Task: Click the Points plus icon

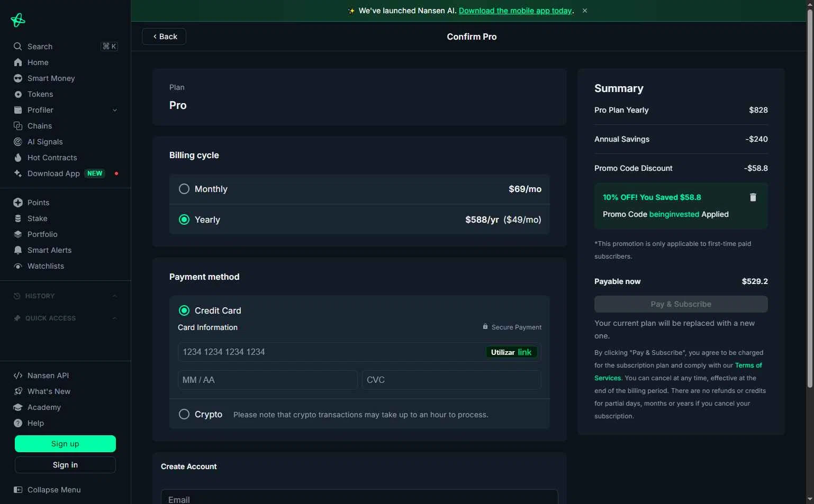Action: coord(18,203)
